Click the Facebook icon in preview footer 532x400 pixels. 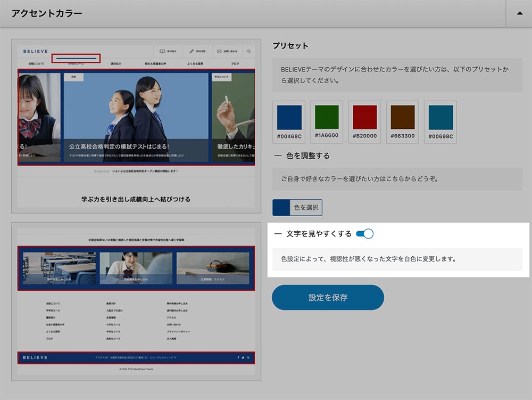[238, 357]
